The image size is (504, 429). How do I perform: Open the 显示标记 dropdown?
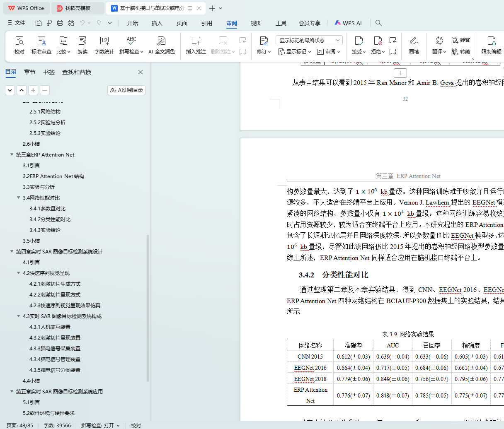(295, 52)
